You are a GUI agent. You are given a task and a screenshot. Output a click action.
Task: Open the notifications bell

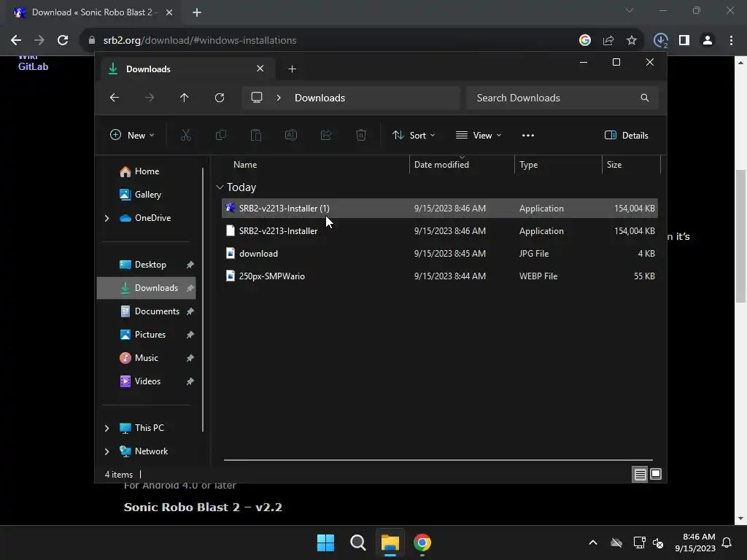pos(727,542)
